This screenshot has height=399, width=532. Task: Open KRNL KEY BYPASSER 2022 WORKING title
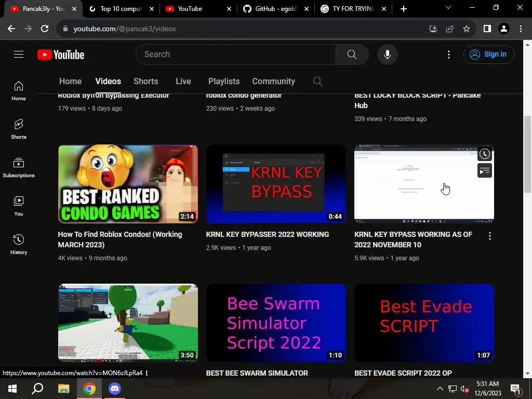[268, 234]
